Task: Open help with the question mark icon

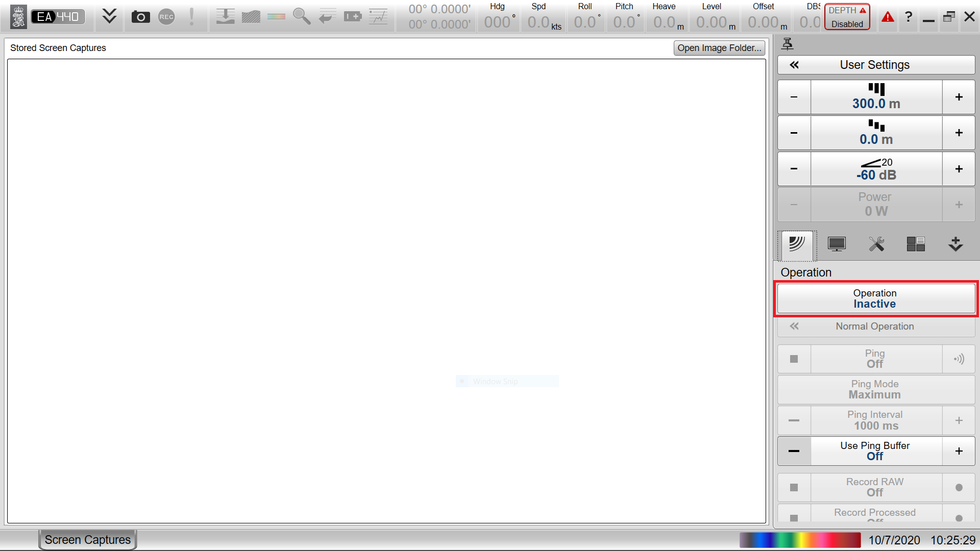Action: click(x=909, y=17)
